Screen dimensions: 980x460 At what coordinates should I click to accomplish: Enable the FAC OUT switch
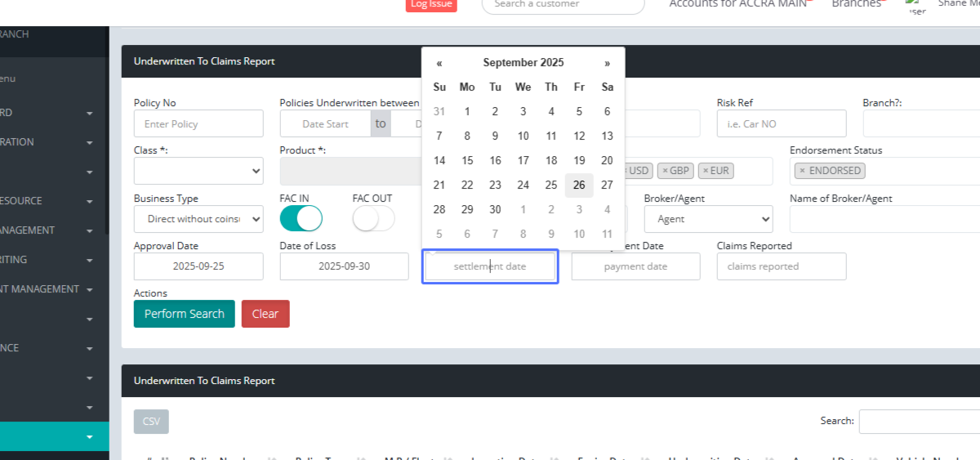(373, 219)
